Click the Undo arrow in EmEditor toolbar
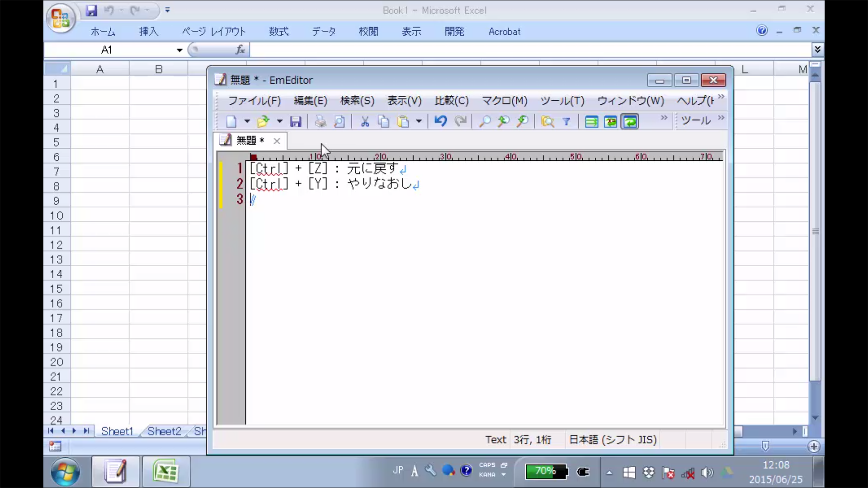Image resolution: width=868 pixels, height=488 pixels. coord(440,121)
